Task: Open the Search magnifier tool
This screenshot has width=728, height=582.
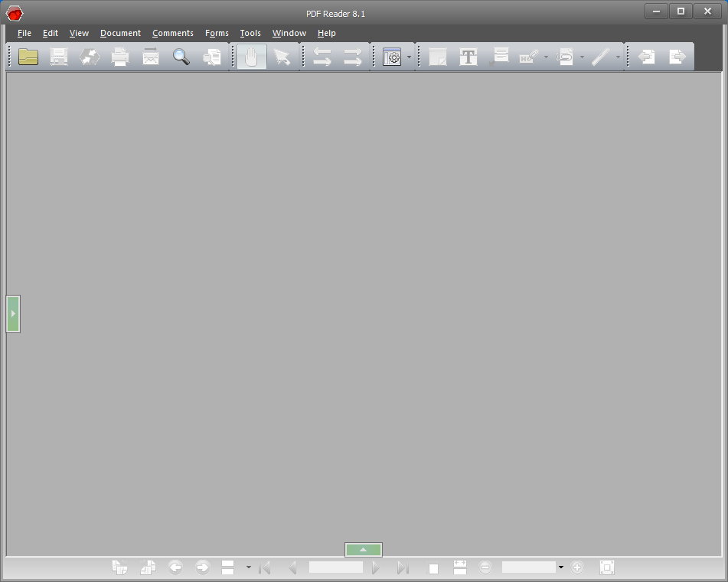Action: pos(181,56)
